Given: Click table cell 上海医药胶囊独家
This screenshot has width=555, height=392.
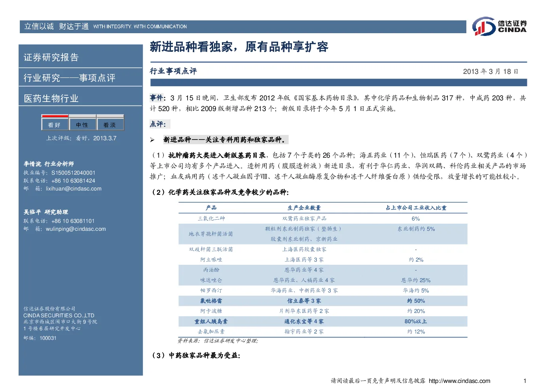Looking at the screenshot, I should coord(304,249).
